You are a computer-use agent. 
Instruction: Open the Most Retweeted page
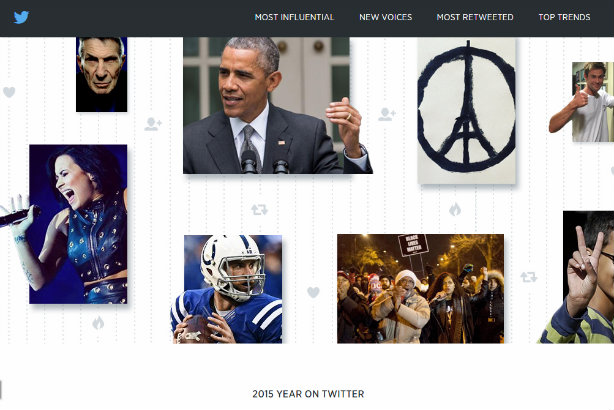click(475, 17)
